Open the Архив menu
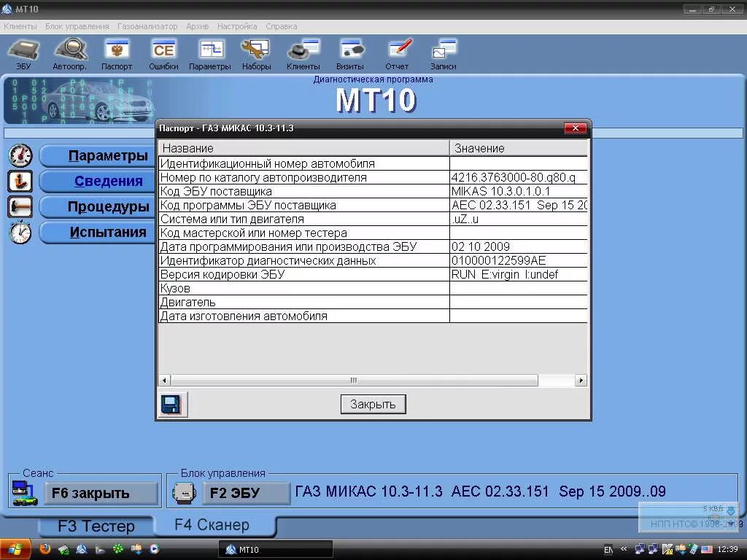The image size is (747, 560). pos(197,26)
